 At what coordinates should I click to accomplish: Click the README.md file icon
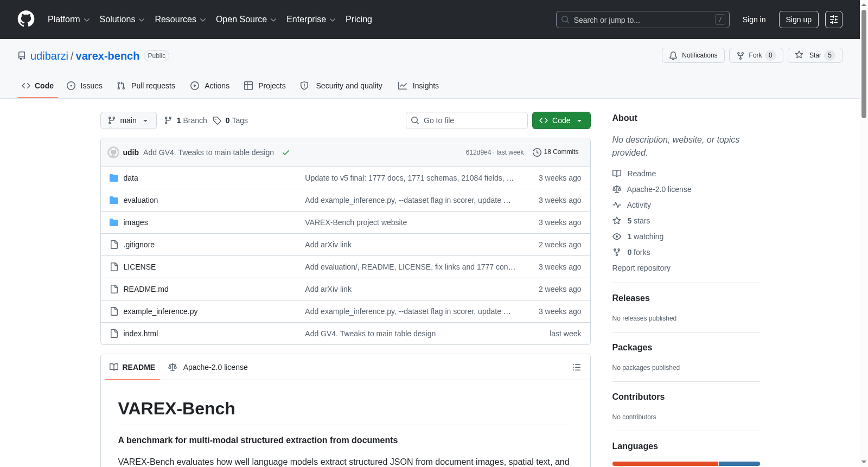point(114,289)
